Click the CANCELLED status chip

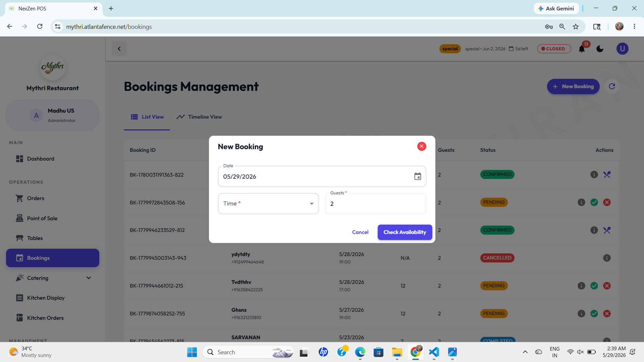point(497,258)
